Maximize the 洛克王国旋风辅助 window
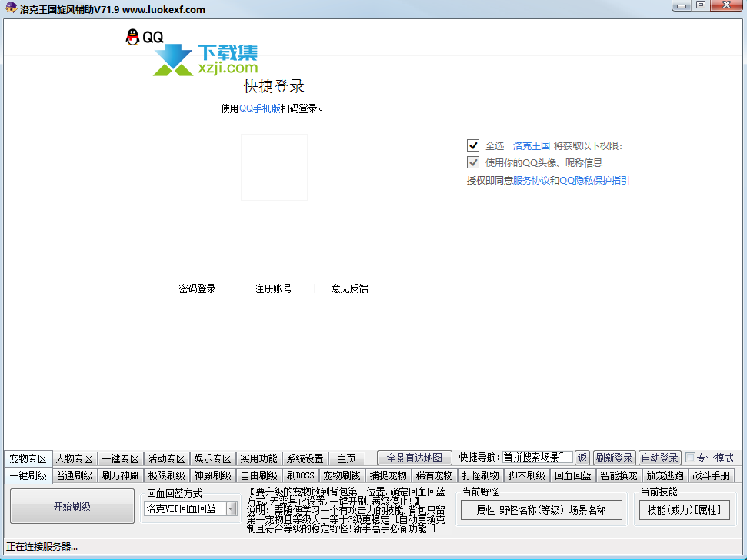This screenshot has height=560, width=747. tap(701, 5)
